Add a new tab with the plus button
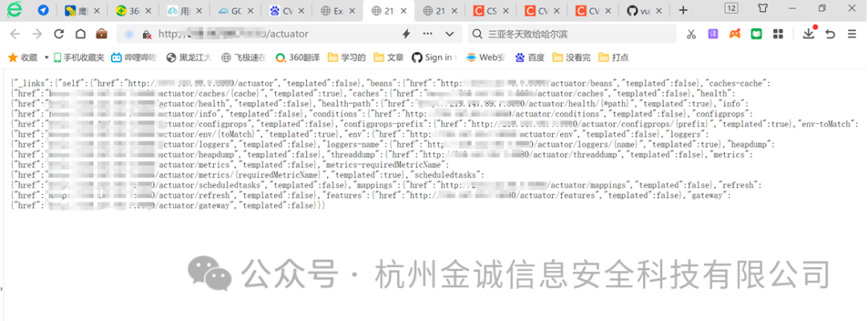 (683, 10)
